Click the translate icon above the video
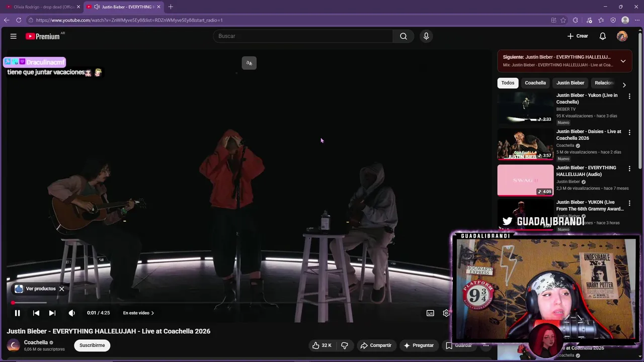This screenshot has width=644, height=362. pos(249,63)
